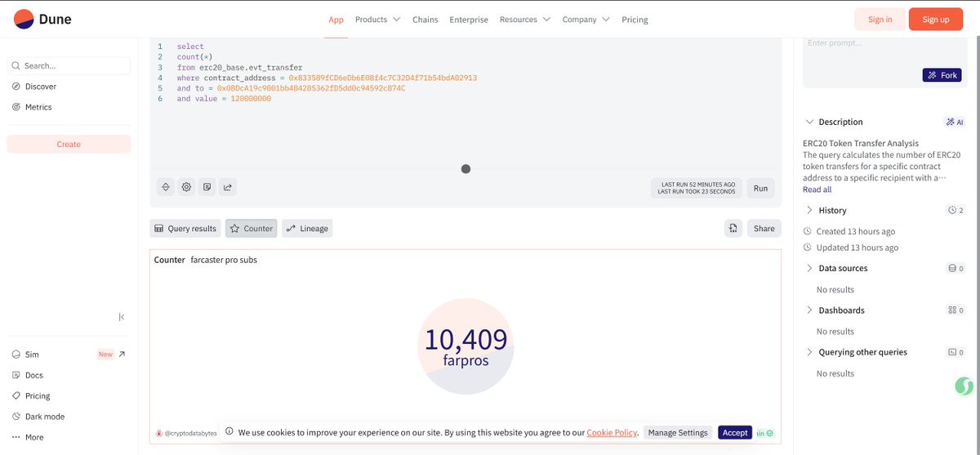Click the dashboards count icon

tap(956, 310)
